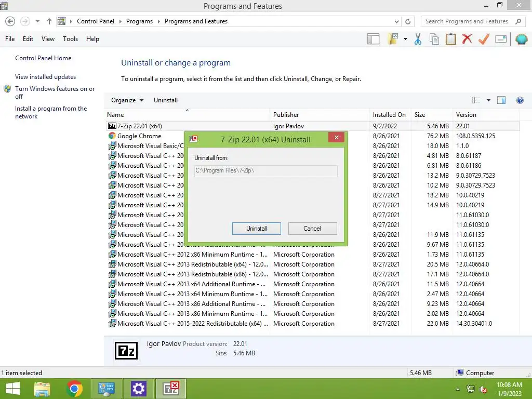Open the Help menu

tap(92, 39)
